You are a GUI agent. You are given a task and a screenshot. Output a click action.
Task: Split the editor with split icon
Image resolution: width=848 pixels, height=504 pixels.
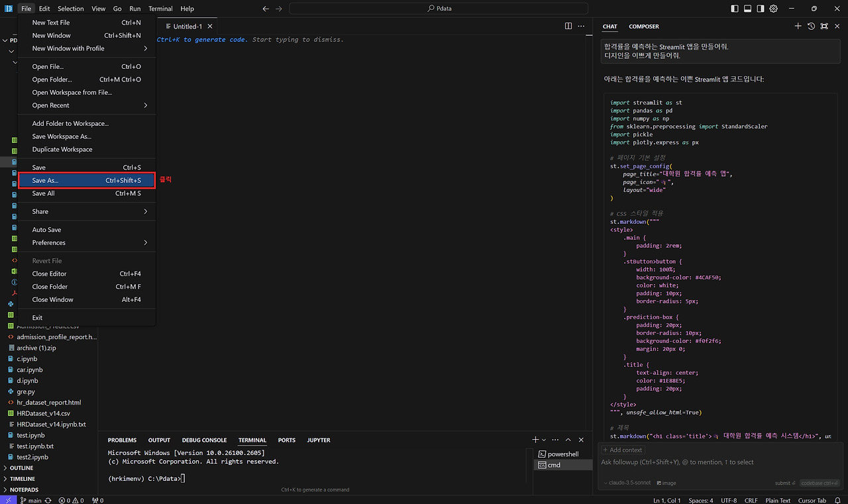pos(568,26)
